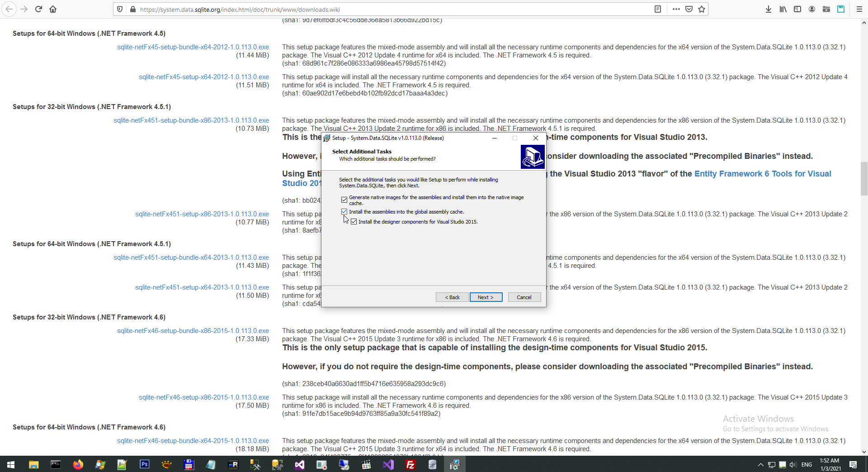The height and width of the screenshot is (472, 868).
Task: Uncheck 'Install the designer components for Visual Studio 2015'
Action: coord(354,222)
